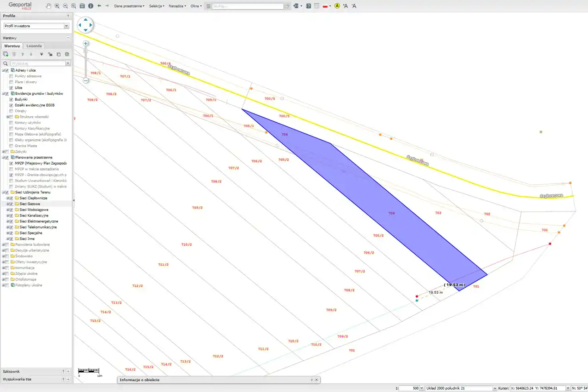588x392 pixels.
Task: Go back to previous map view
Action: coord(99,6)
